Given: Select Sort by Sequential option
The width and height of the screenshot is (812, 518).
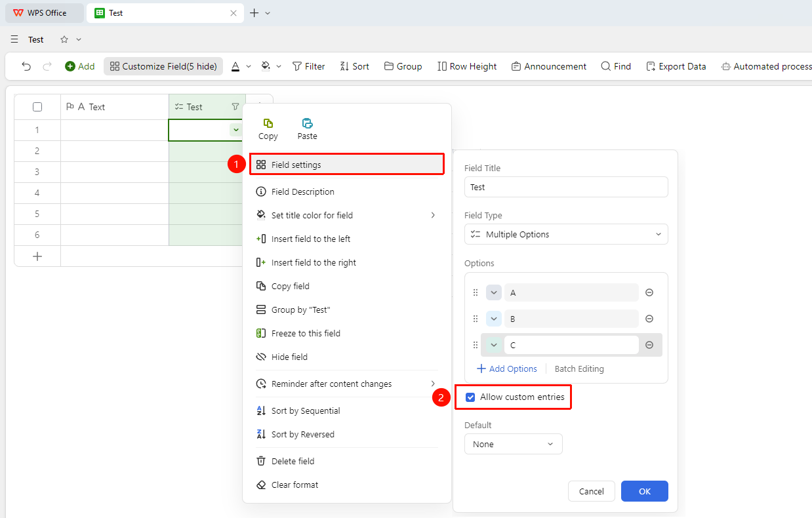Looking at the screenshot, I should click(x=346, y=410).
